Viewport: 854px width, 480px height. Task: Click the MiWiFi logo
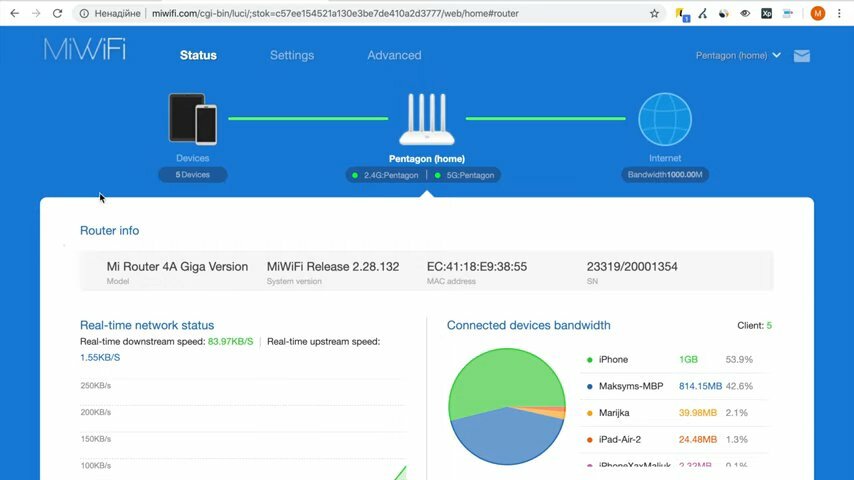pyautogui.click(x=84, y=50)
